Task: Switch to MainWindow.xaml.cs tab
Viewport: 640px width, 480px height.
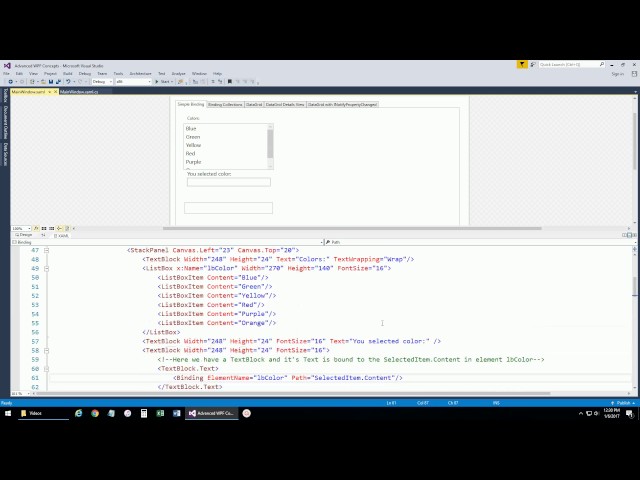Action: click(x=79, y=92)
